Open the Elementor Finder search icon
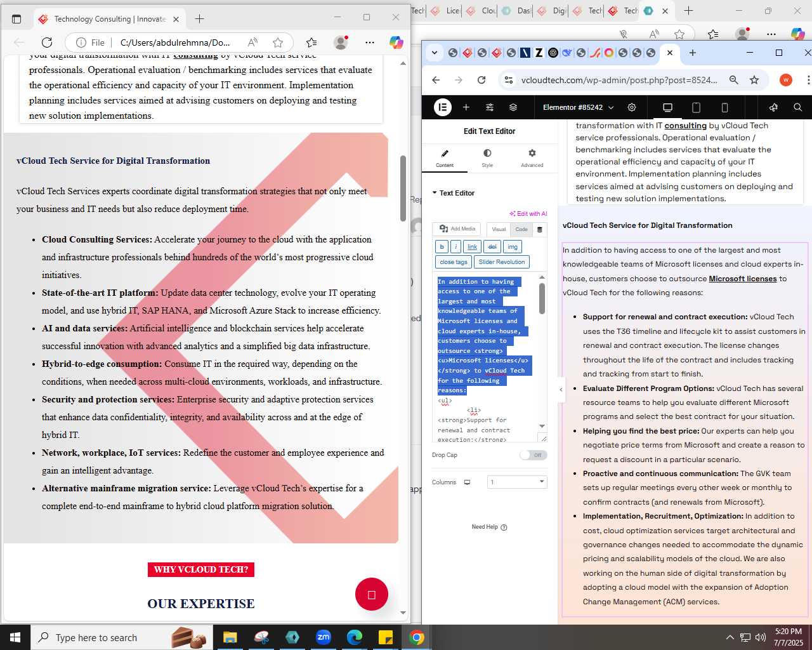This screenshot has height=650, width=812. click(798, 107)
